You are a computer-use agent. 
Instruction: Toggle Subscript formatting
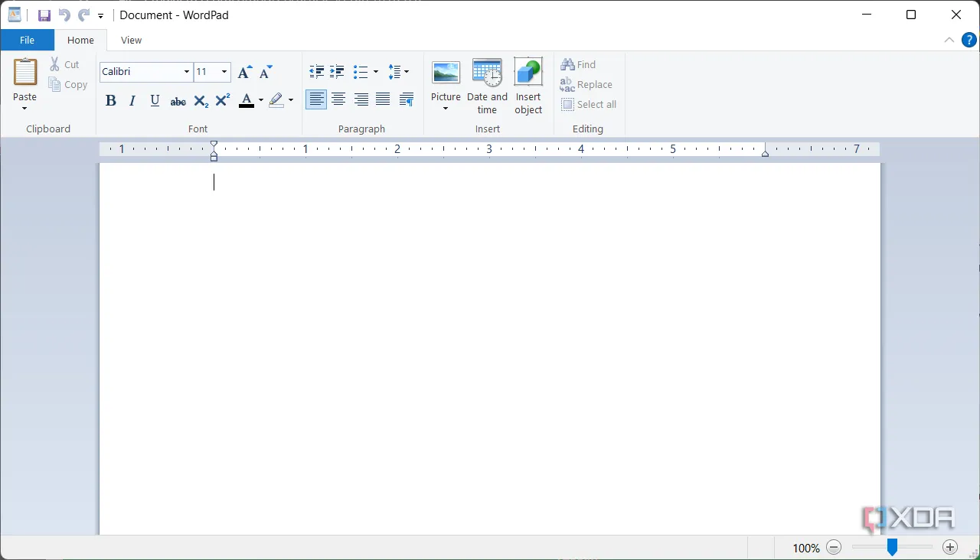pyautogui.click(x=201, y=101)
